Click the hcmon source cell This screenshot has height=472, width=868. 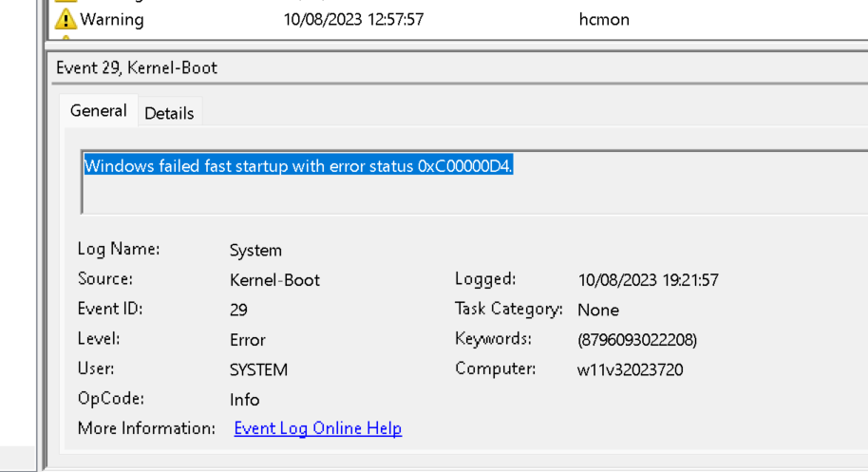coord(604,19)
